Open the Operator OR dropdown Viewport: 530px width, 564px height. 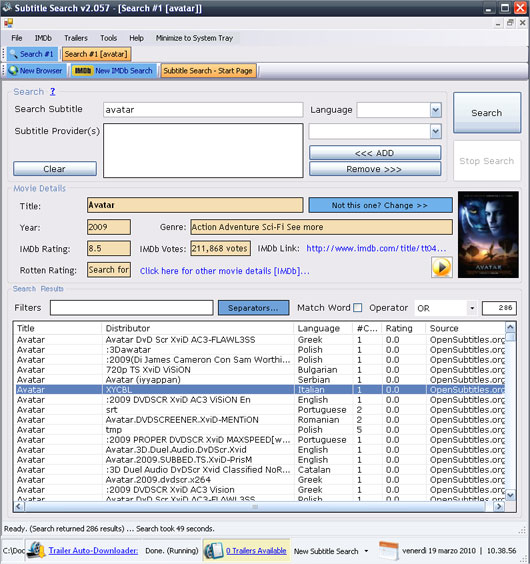click(472, 308)
